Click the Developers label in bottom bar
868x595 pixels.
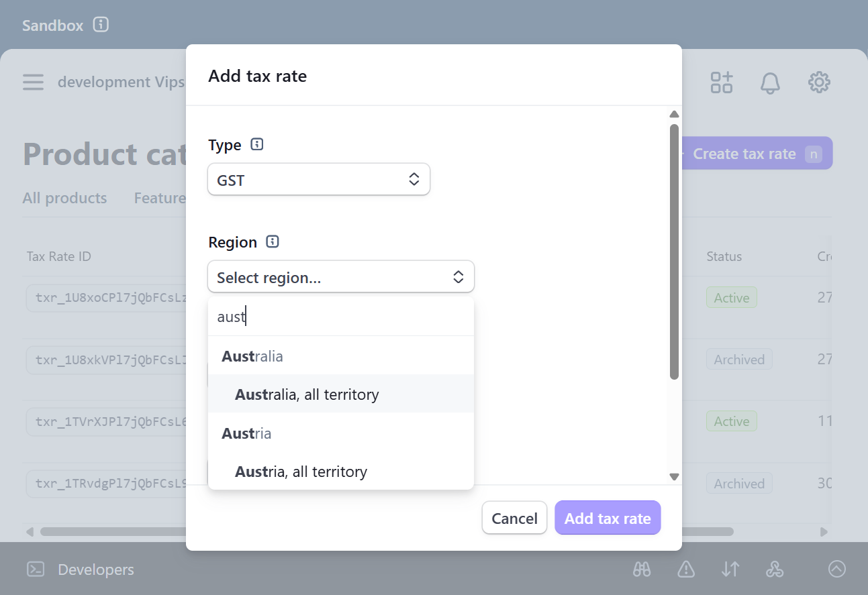[x=96, y=570]
